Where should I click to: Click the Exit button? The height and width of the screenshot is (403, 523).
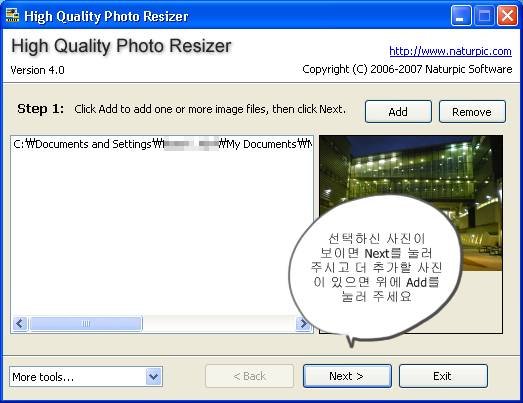pos(443,376)
